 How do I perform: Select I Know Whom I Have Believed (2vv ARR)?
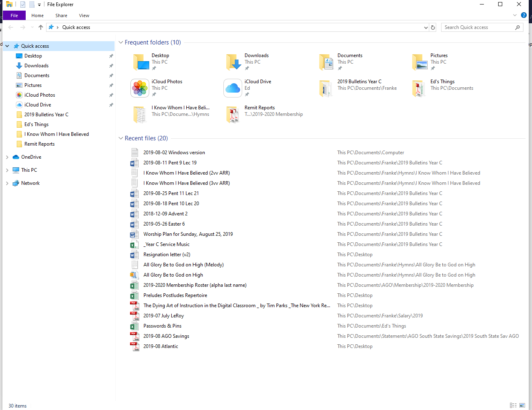(x=186, y=173)
